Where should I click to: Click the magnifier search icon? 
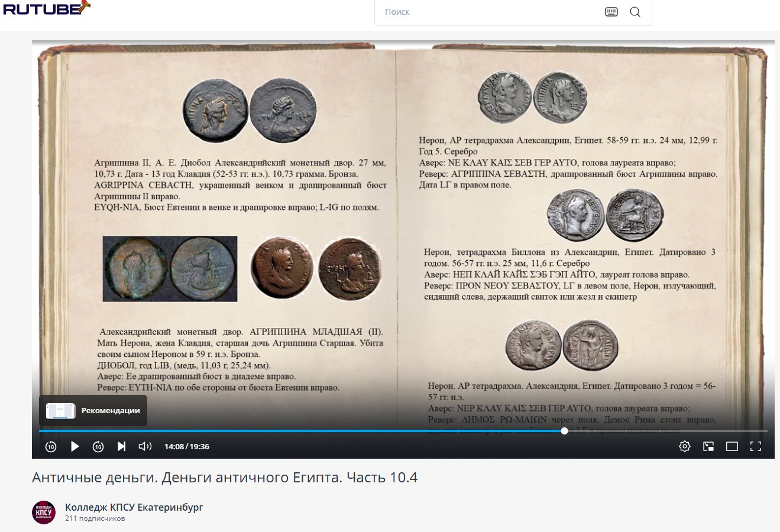coord(635,12)
